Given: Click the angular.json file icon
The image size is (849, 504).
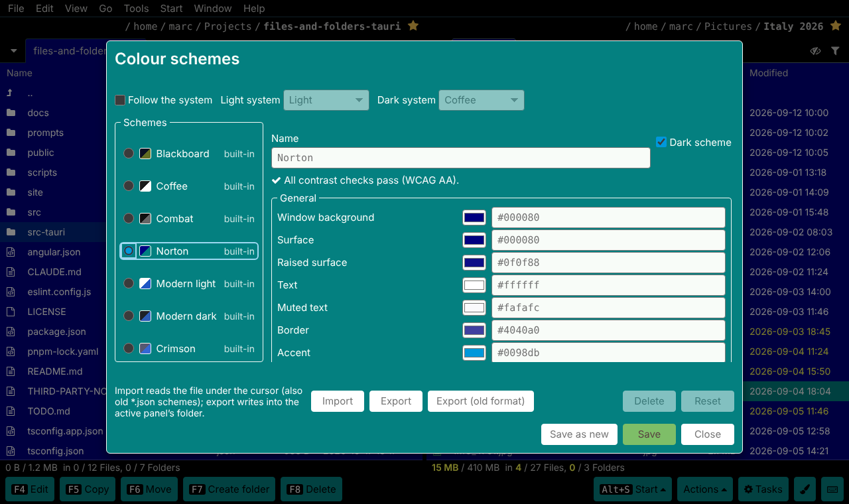Looking at the screenshot, I should pyautogui.click(x=11, y=252).
